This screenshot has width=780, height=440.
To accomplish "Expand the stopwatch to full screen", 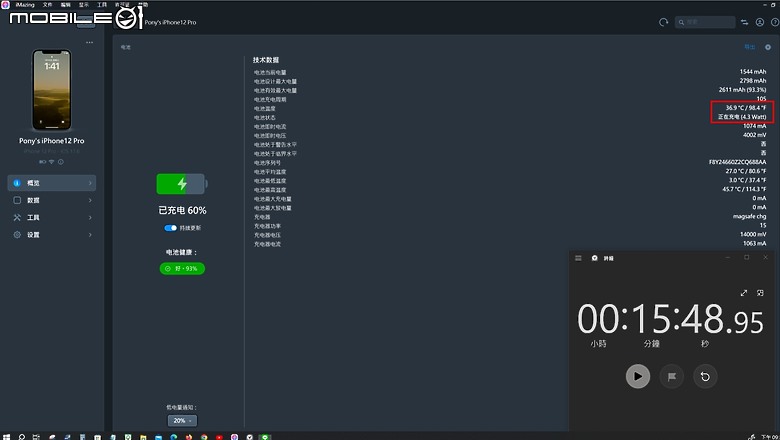I will pyautogui.click(x=744, y=293).
